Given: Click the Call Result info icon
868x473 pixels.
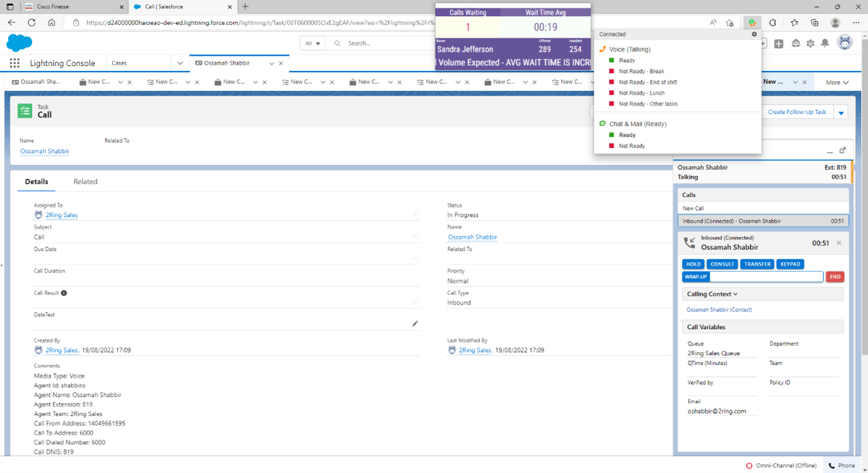Looking at the screenshot, I should 64,293.
